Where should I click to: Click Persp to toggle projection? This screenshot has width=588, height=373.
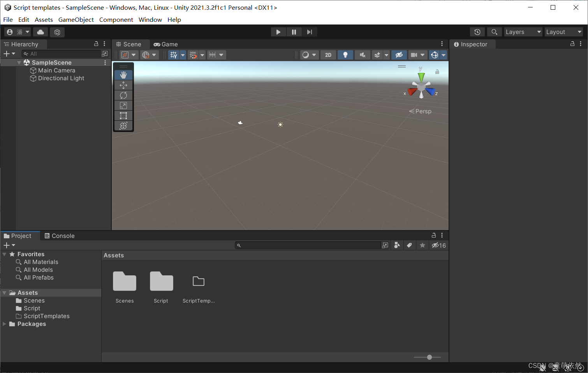(423, 111)
